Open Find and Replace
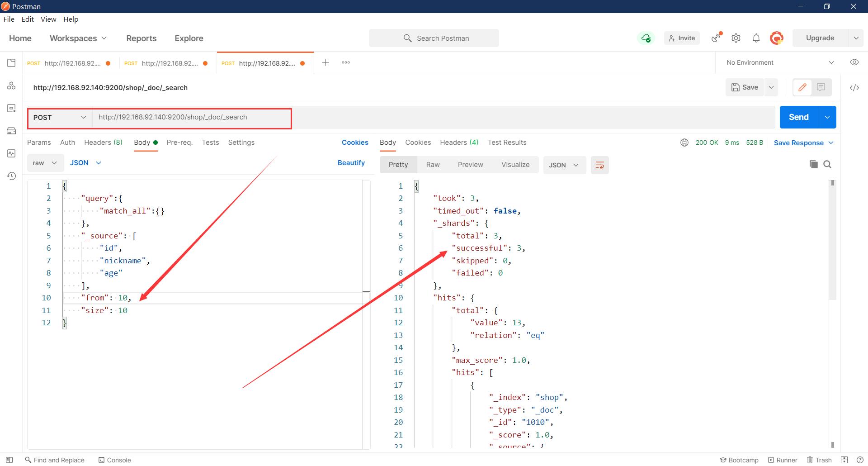 pos(55,460)
